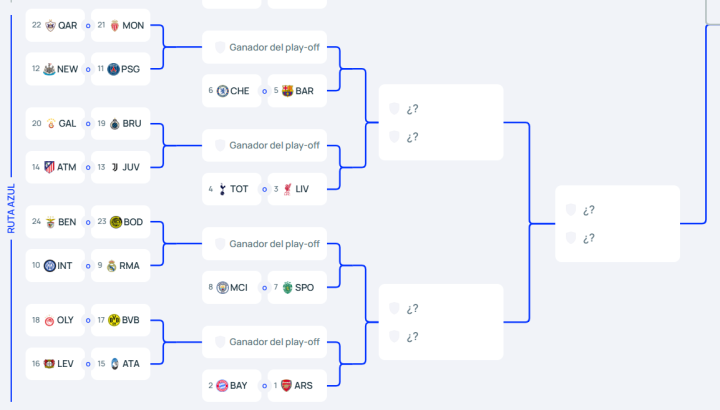Select the Arsenal crest icon
The image size is (720, 410).
pyautogui.click(x=287, y=385)
